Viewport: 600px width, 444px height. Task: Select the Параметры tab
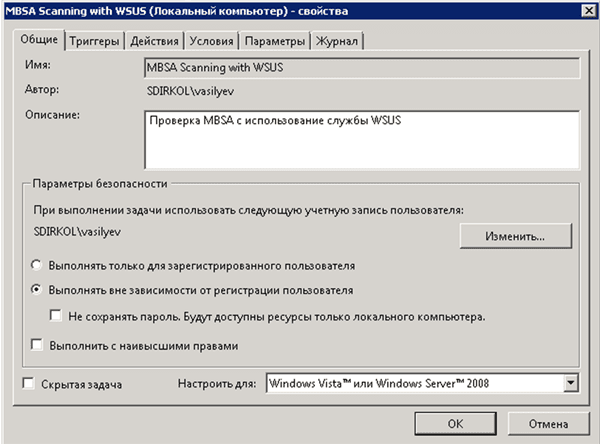point(274,41)
